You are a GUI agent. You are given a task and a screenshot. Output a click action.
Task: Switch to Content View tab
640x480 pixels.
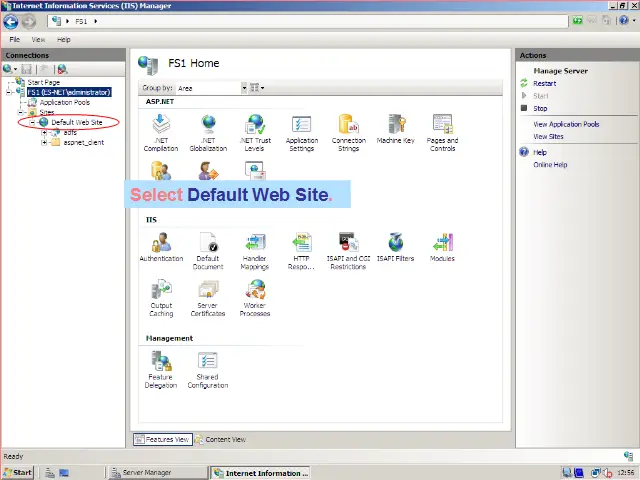tap(221, 440)
